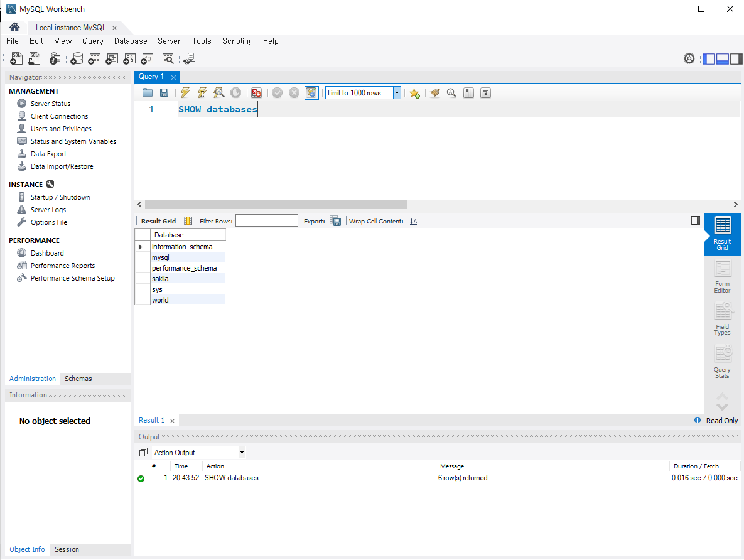Toggle right sidebar panel visibility
Screen dimensions: 744x560
[x=736, y=59]
